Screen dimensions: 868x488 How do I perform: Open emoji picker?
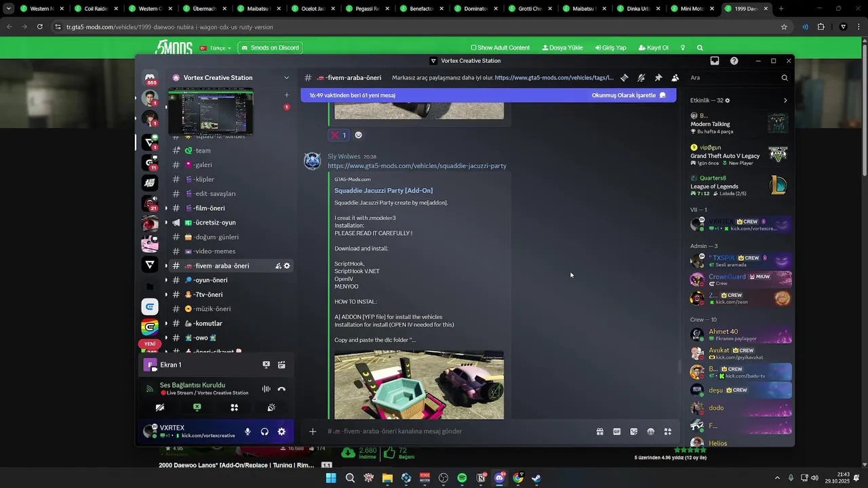coord(650,432)
